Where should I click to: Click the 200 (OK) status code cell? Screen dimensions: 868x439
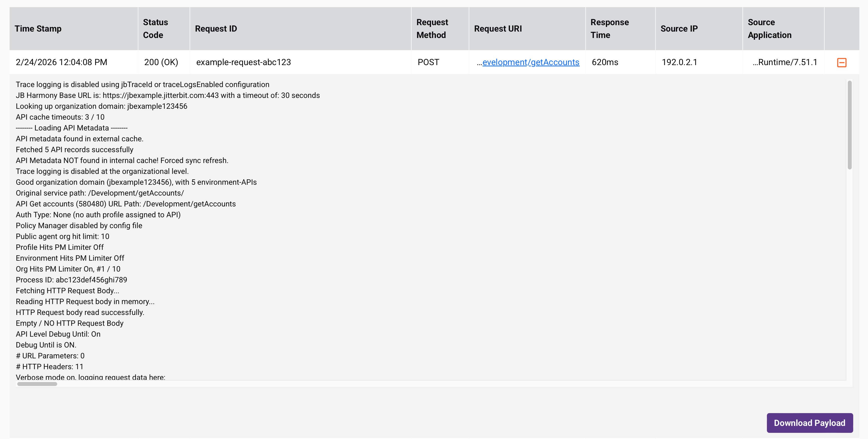[161, 62]
